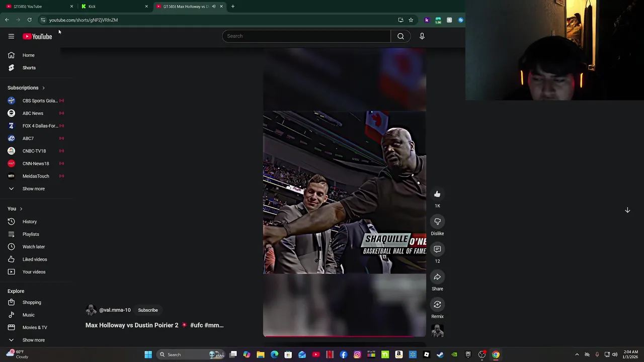Screen dimensions: 644x362
Task: Go to next Short with down arrow
Action: tap(627, 210)
